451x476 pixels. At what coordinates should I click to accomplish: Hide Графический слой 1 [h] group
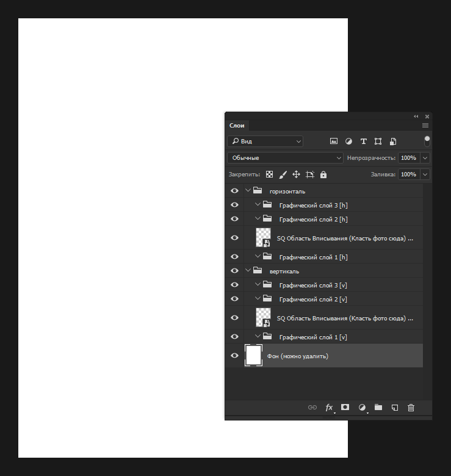[234, 256]
